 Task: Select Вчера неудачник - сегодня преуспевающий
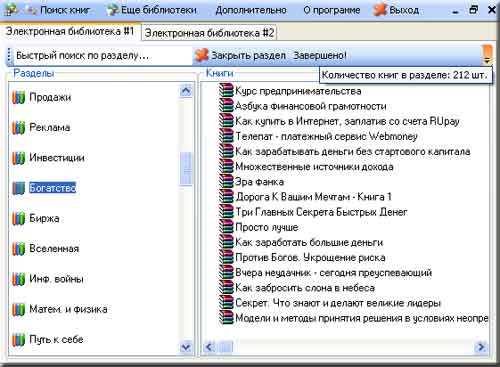[x=334, y=273]
